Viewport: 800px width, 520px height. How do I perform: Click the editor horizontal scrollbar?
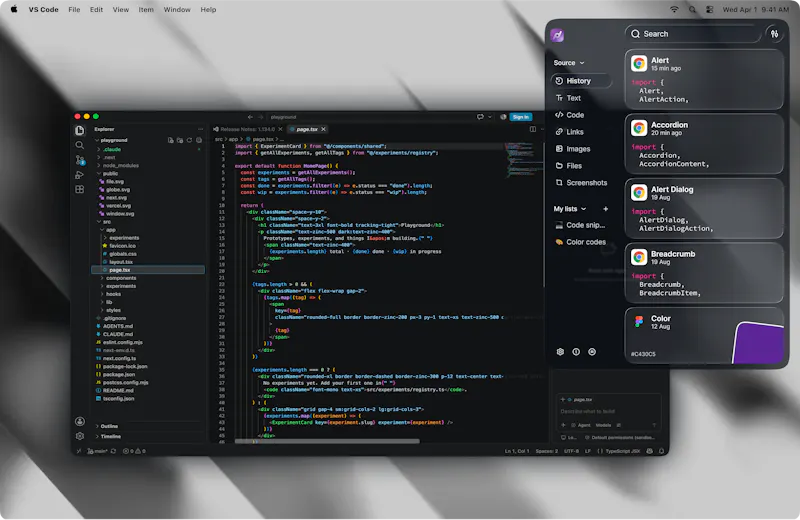click(x=327, y=441)
